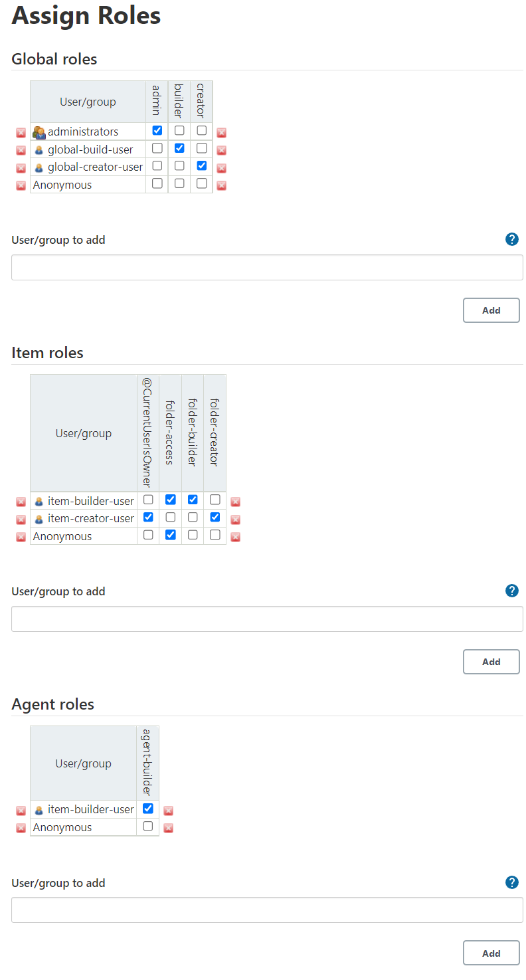Remove administrators row using left red X
The width and height of the screenshot is (526, 980).
pos(21,133)
